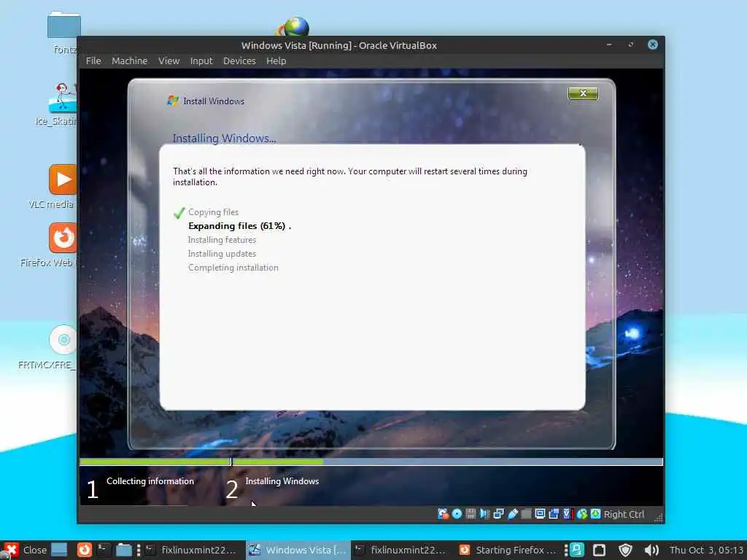Launch terminal from the taskbar launcher

104,550
